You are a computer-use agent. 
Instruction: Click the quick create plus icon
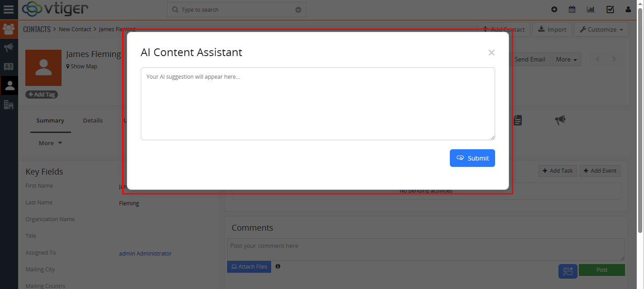554,9
